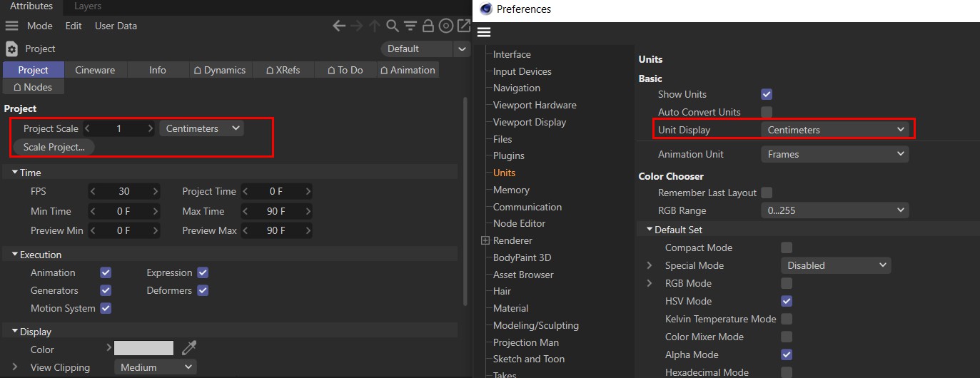Image resolution: width=980 pixels, height=378 pixels.
Task: Toggle the Expression checkbox
Action: pyautogui.click(x=203, y=272)
